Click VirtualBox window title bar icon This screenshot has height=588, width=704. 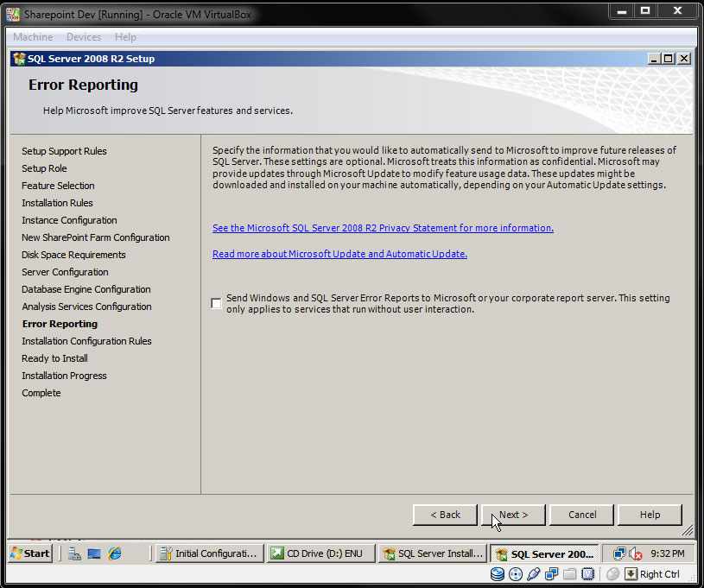pos(13,15)
